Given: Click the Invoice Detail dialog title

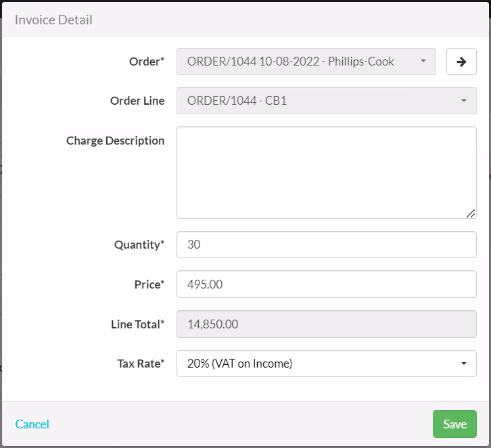Looking at the screenshot, I should [53, 20].
